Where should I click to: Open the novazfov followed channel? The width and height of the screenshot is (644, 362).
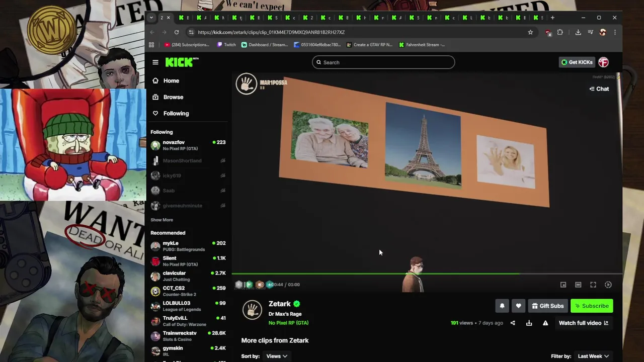tap(188, 145)
